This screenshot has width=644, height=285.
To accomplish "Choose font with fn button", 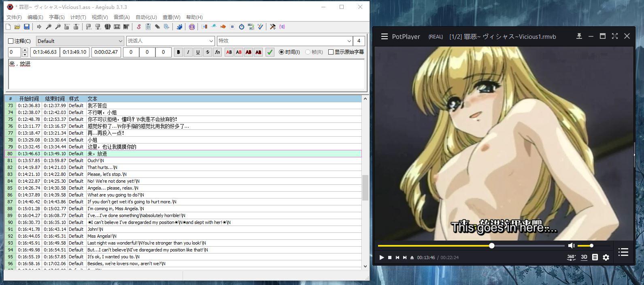I will click(x=217, y=52).
